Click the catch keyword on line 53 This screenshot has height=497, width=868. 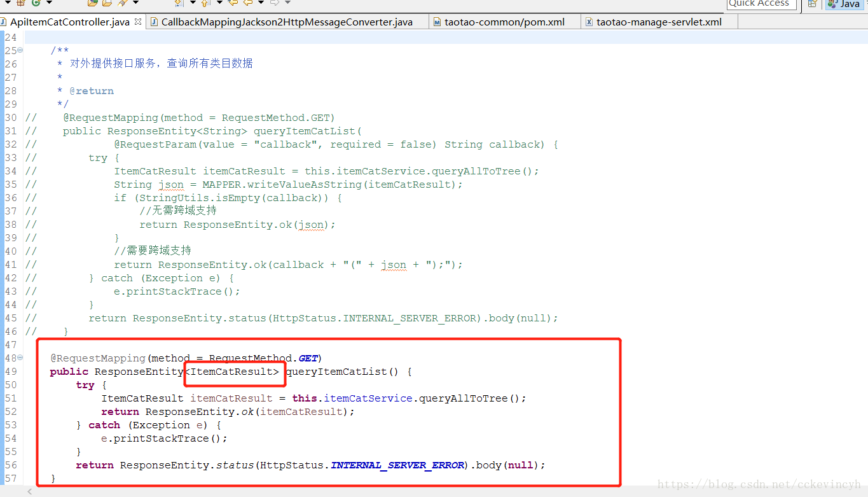104,425
